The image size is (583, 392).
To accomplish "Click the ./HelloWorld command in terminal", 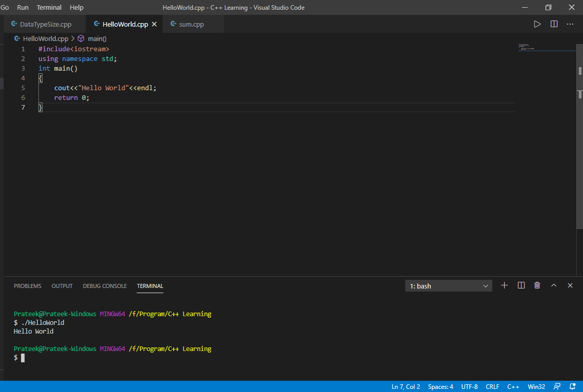I will click(x=43, y=322).
